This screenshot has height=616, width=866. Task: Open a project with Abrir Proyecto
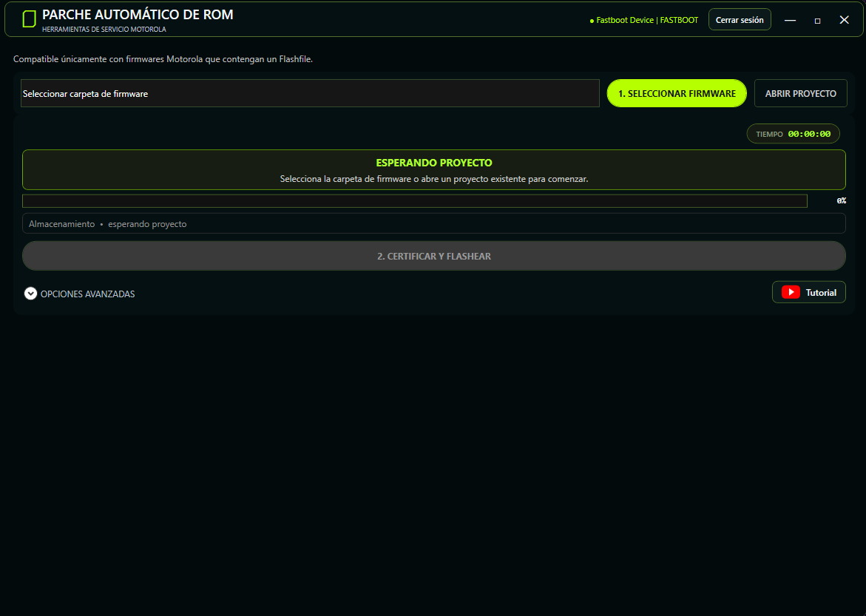pos(800,93)
